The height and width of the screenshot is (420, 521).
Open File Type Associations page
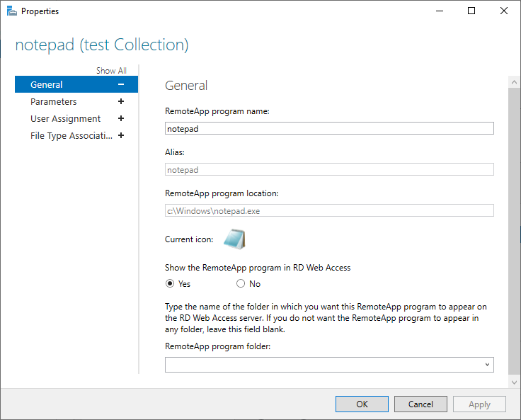point(71,135)
